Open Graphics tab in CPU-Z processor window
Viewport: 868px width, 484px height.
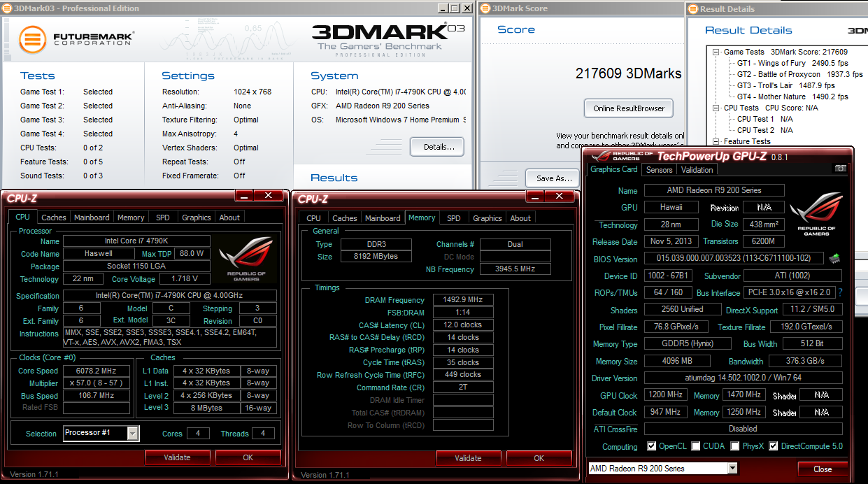tap(197, 218)
